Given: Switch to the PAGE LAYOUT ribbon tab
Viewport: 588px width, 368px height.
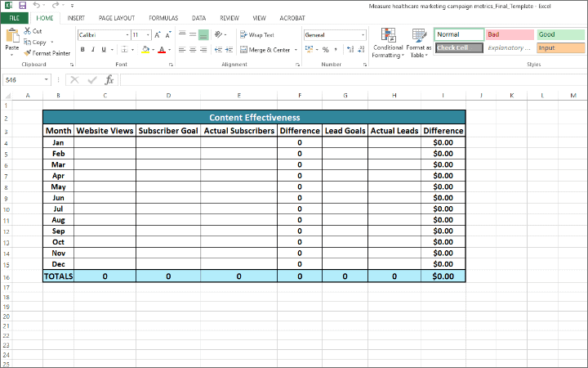Looking at the screenshot, I should [x=117, y=17].
